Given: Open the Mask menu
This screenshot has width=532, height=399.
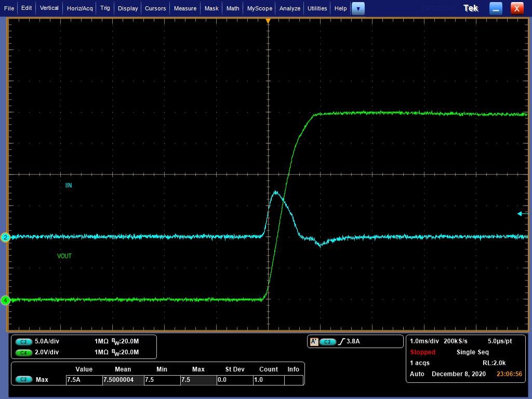Looking at the screenshot, I should [212, 8].
